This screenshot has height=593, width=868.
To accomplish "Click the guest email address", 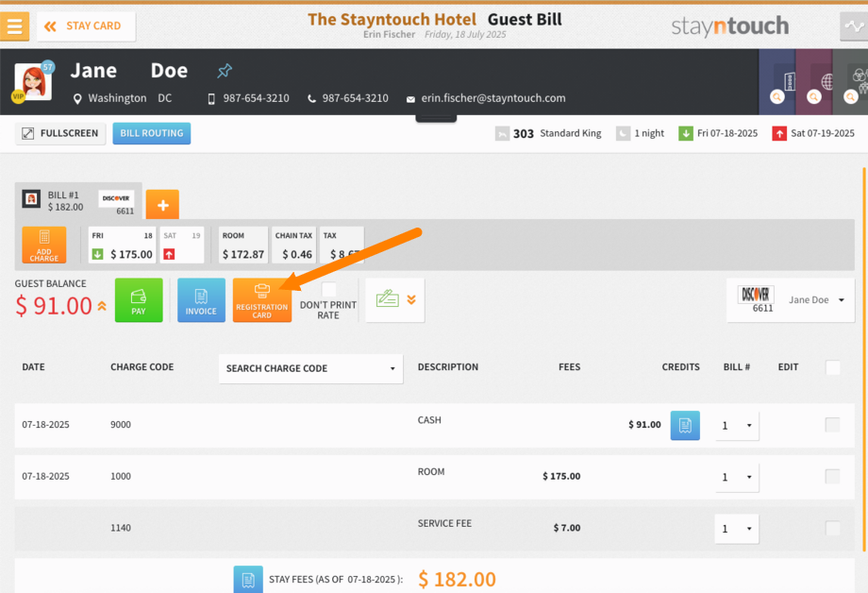I will 493,98.
